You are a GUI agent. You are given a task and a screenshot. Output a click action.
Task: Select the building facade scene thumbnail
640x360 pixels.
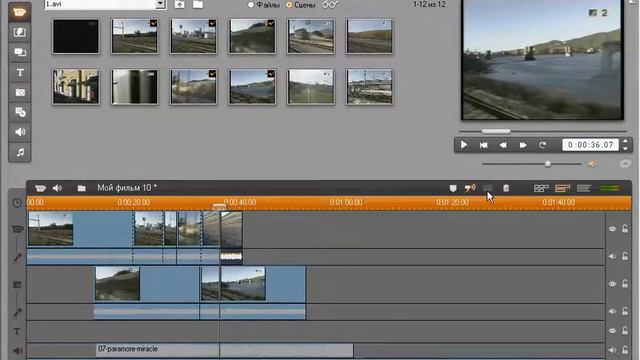(76, 87)
